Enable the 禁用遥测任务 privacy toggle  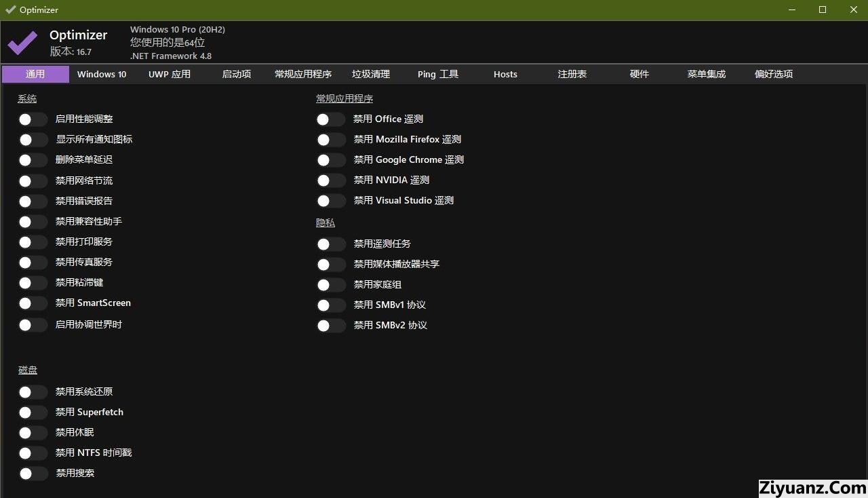coord(331,244)
